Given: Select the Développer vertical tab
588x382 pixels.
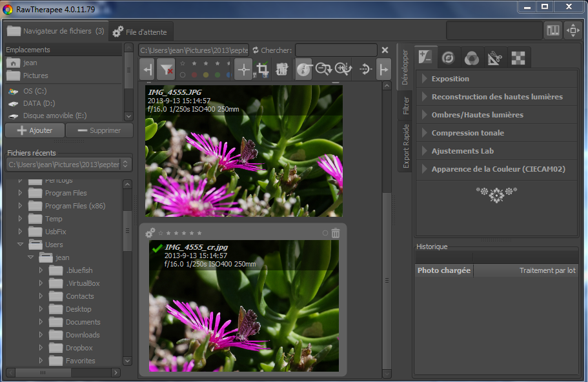Looking at the screenshot, I should [405, 66].
